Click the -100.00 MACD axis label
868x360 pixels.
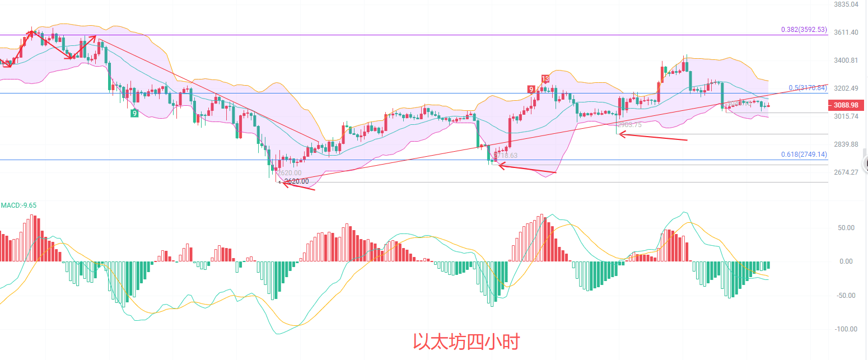pyautogui.click(x=846, y=329)
